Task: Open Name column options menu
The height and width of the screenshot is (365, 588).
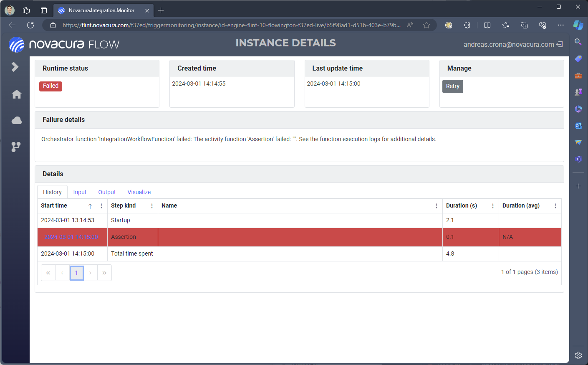Action: [x=437, y=206]
